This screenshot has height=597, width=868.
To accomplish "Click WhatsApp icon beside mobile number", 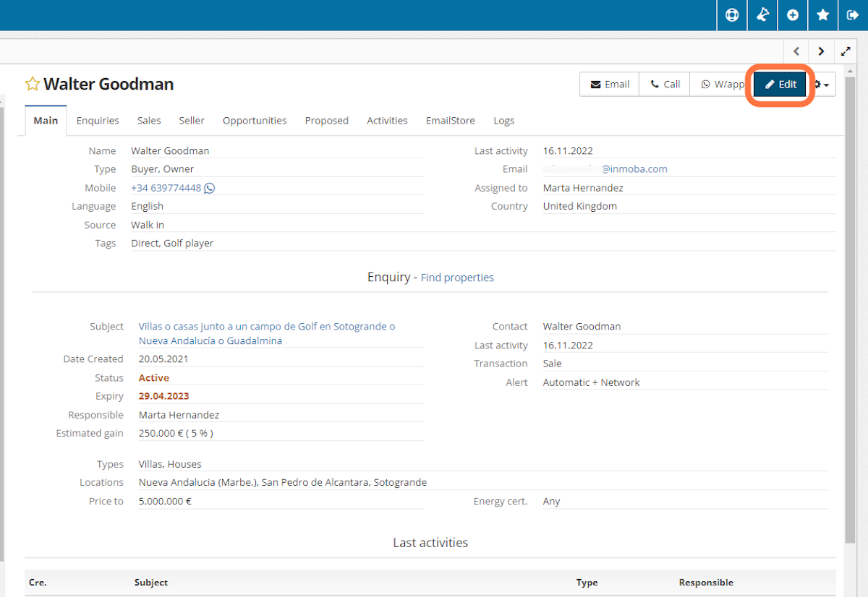I will [209, 188].
